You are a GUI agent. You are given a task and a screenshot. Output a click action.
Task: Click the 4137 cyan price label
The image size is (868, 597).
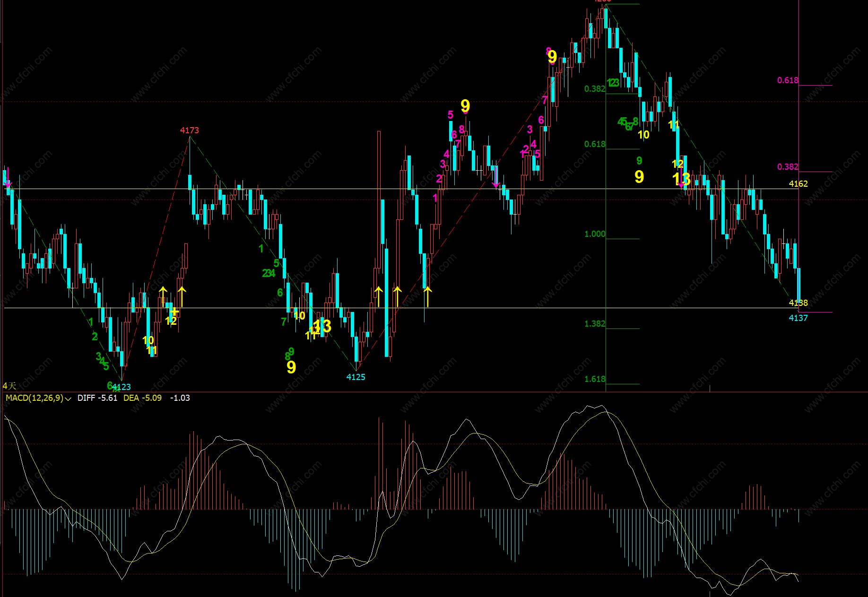click(x=798, y=318)
